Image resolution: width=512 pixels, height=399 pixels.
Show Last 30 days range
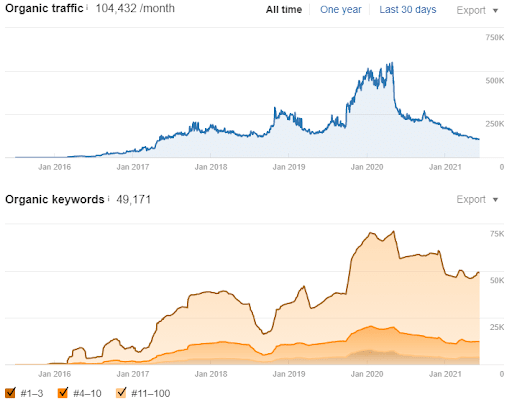click(408, 10)
